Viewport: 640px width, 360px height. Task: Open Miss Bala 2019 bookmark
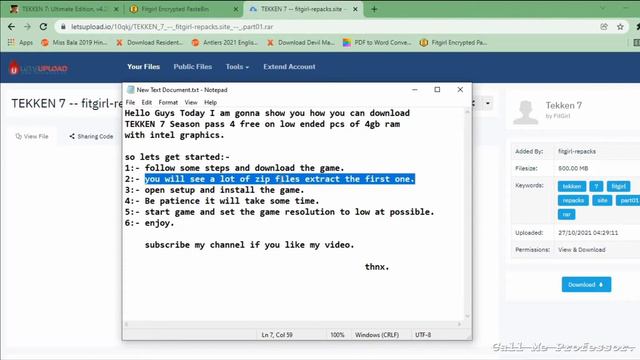point(74,42)
